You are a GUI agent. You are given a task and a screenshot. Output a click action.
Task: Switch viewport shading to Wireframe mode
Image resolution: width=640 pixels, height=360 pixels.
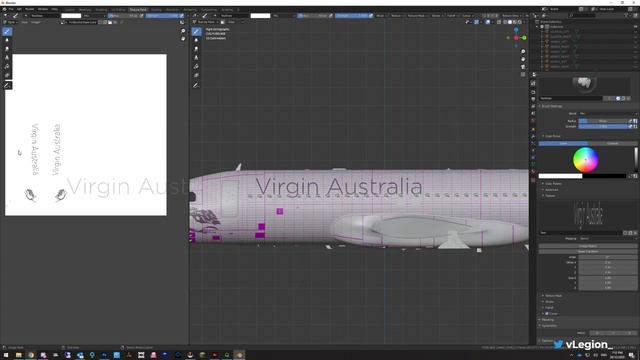pyautogui.click(x=505, y=22)
